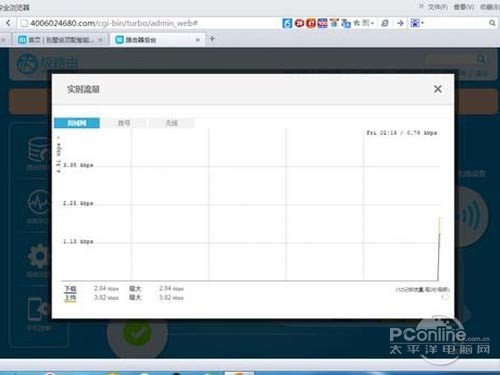Click the go forward arrow icon
500x375 pixels.
click(400, 23)
